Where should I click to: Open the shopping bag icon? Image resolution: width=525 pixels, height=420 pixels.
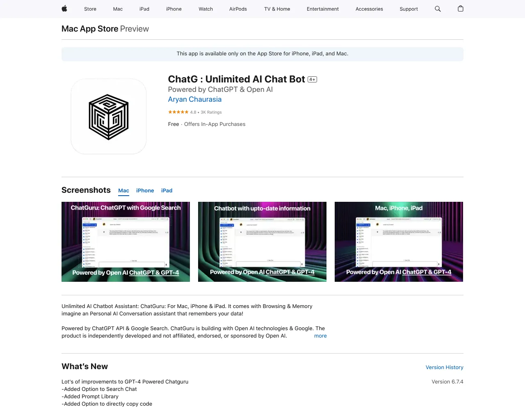[460, 9]
